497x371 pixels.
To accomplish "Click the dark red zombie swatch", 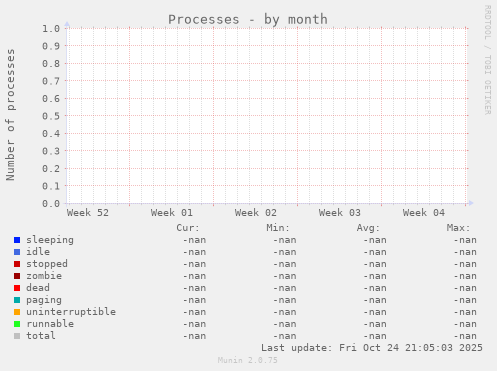I will point(17,276).
